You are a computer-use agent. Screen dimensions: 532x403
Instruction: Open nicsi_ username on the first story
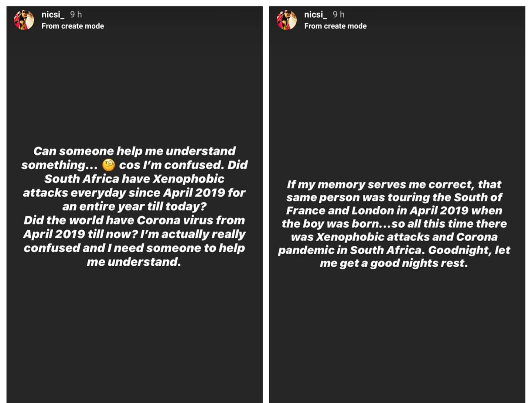[x=53, y=14]
